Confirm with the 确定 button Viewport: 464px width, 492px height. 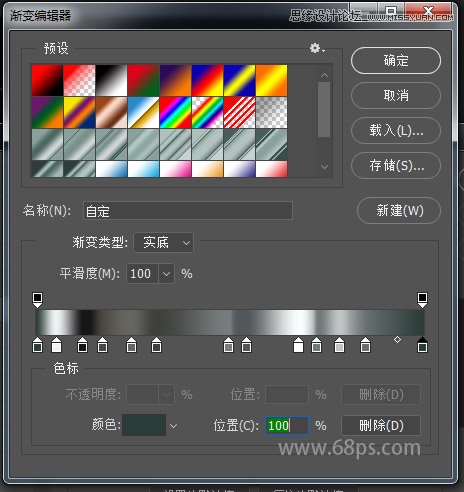click(396, 61)
